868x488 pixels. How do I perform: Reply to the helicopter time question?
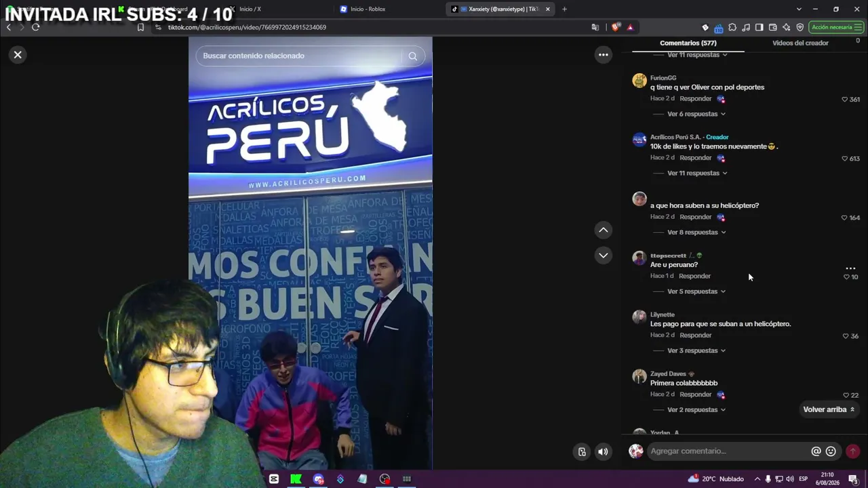tap(695, 217)
